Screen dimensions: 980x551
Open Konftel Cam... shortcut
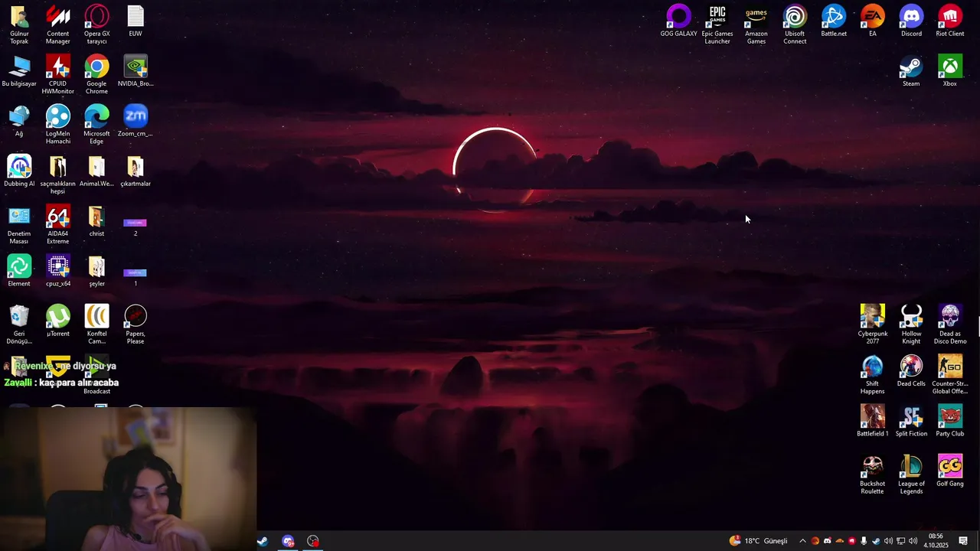[x=96, y=324]
